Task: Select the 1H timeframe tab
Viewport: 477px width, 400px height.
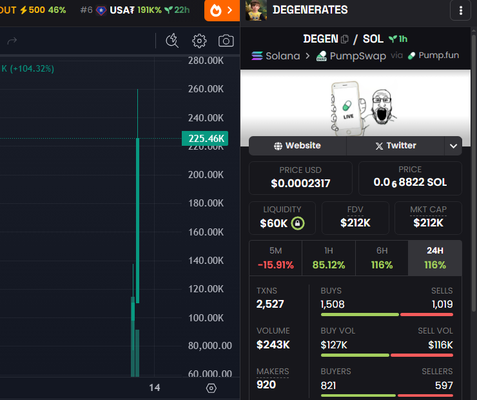Action: (329, 258)
